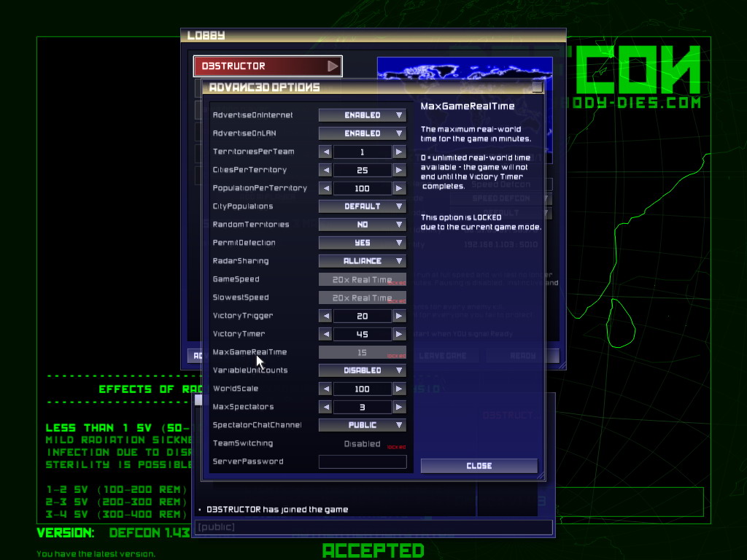
Task: Increase VictoryTimer with right arrow
Action: coord(399,334)
